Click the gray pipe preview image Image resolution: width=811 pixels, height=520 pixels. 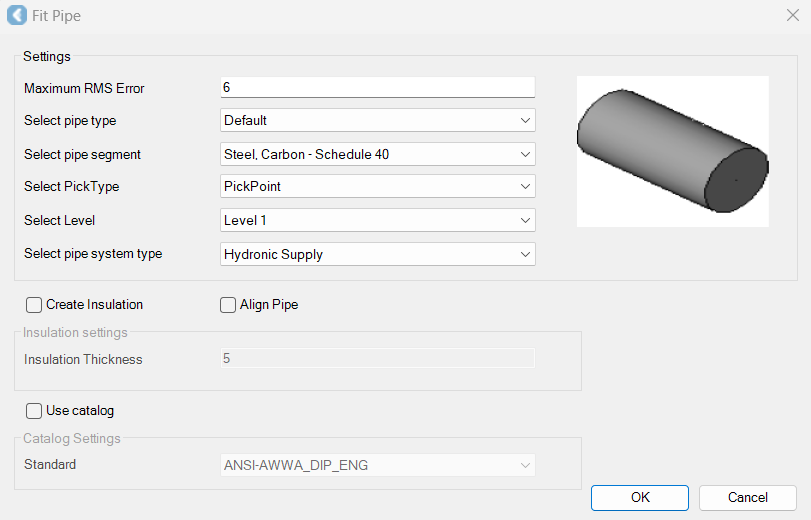click(x=672, y=151)
